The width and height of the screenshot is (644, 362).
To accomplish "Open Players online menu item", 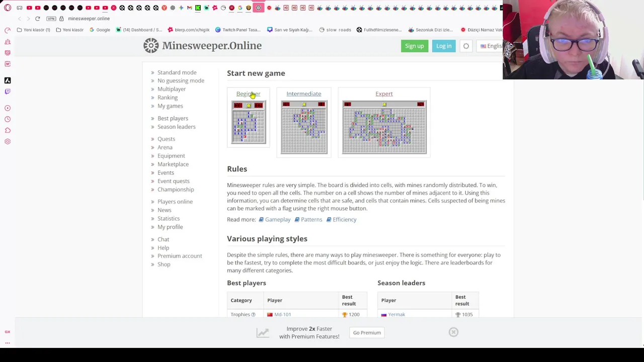I will (175, 202).
